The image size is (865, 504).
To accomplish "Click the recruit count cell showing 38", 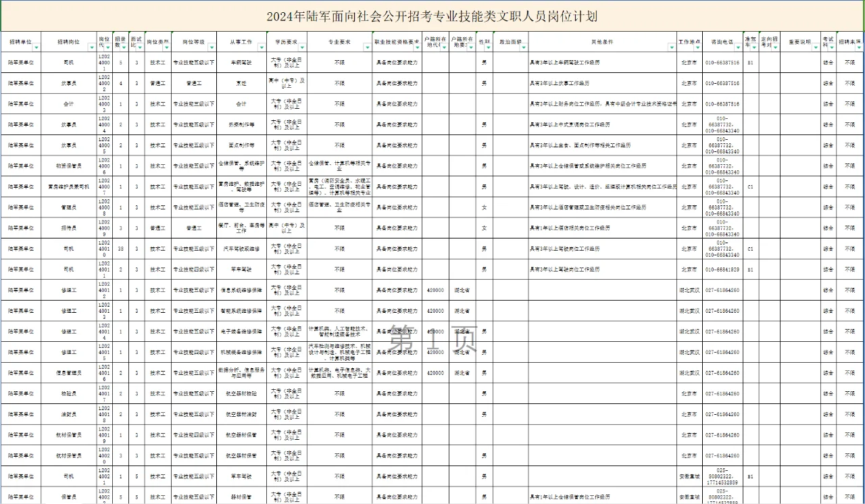I will (120, 249).
